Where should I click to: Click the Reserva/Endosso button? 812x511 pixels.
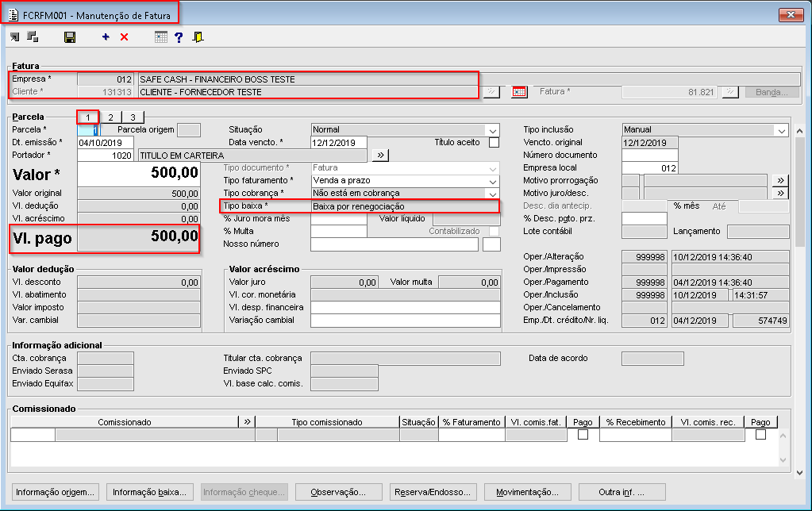(433, 492)
